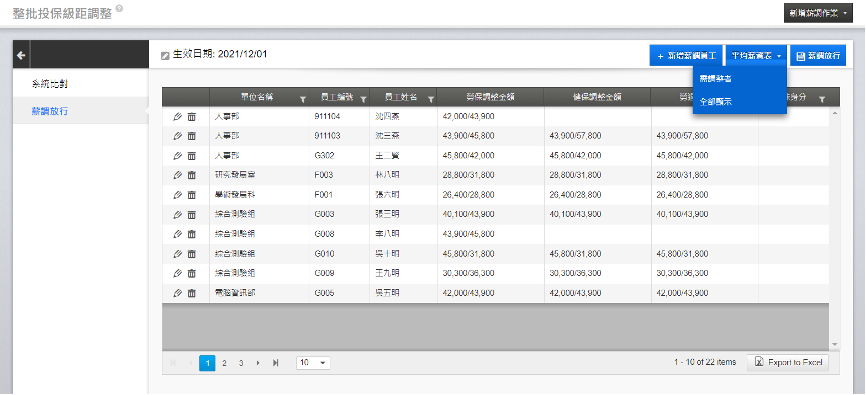Expand the 新增薪調作業 dropdown at top right
This screenshot has height=395, width=866.
coord(819,13)
